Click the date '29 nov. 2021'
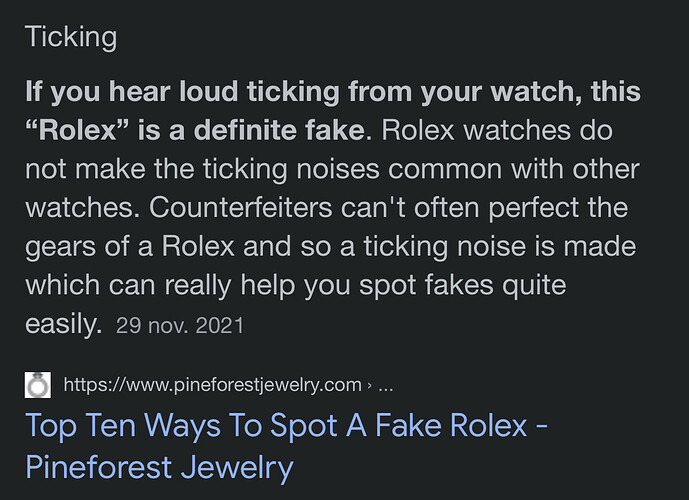Screen dimensions: 689x500 point(180,326)
